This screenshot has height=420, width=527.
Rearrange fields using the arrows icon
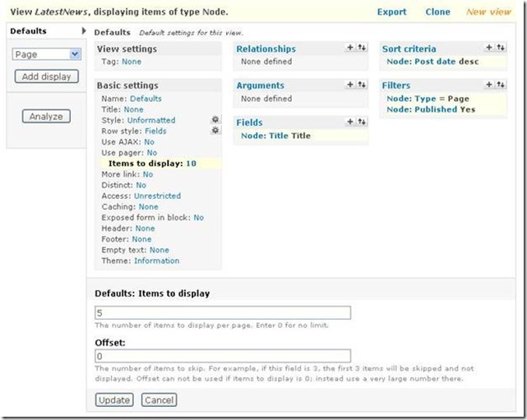coord(362,122)
